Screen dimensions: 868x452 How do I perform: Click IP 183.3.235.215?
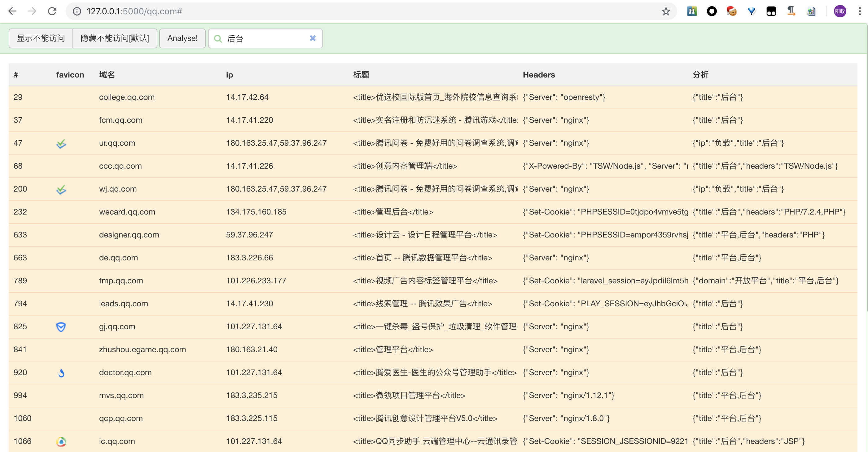coord(252,396)
